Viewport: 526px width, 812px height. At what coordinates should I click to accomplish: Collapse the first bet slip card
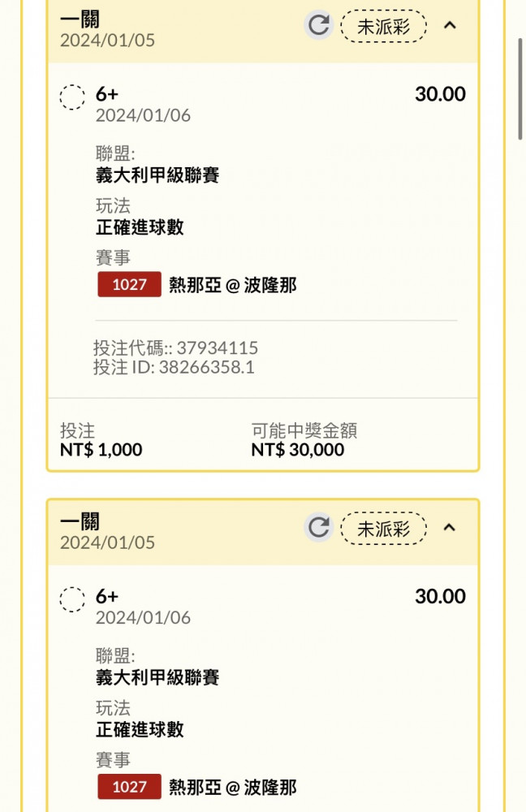pyautogui.click(x=450, y=25)
